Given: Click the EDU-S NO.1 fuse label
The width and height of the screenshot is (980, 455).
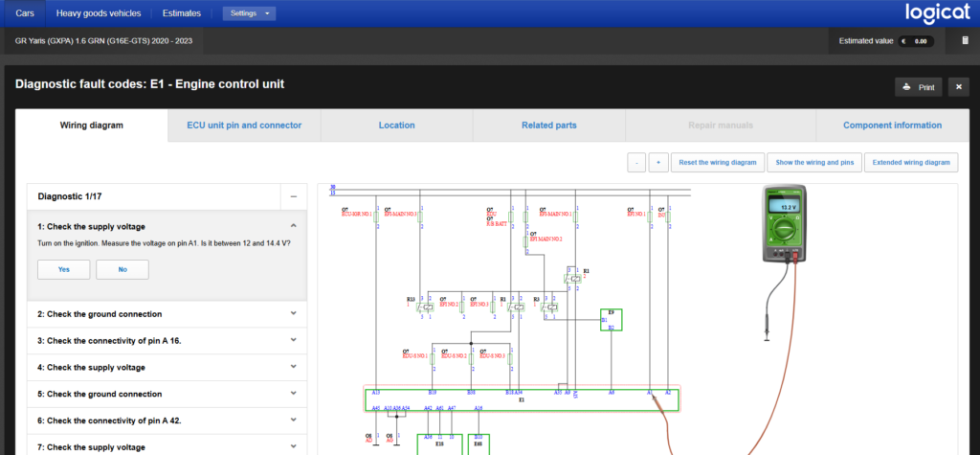Looking at the screenshot, I should click(x=415, y=354).
